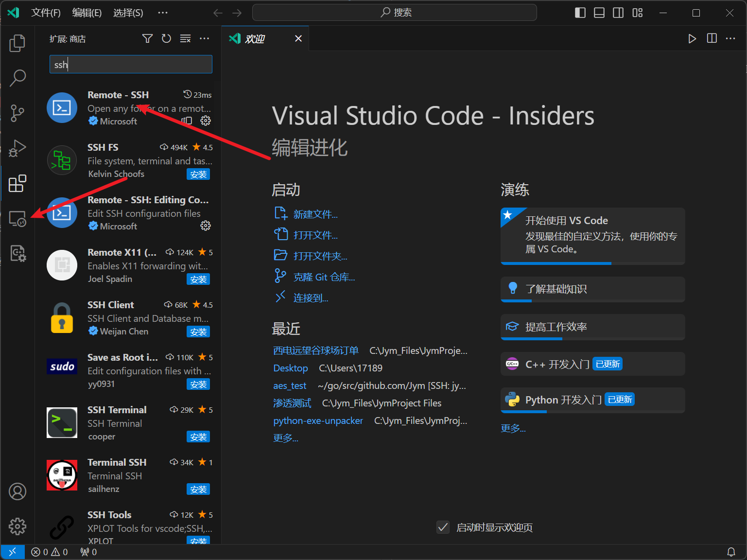Show 更多... walkthroughs

[x=513, y=428]
